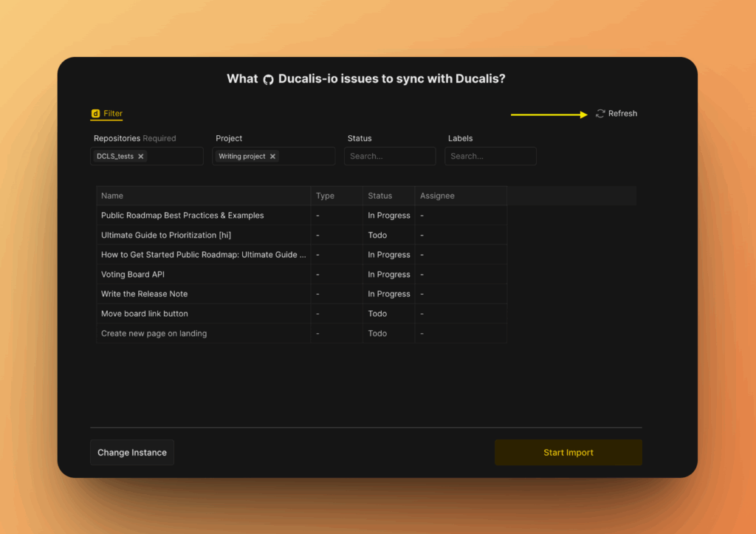
Task: Click the Refresh link
Action: click(623, 113)
